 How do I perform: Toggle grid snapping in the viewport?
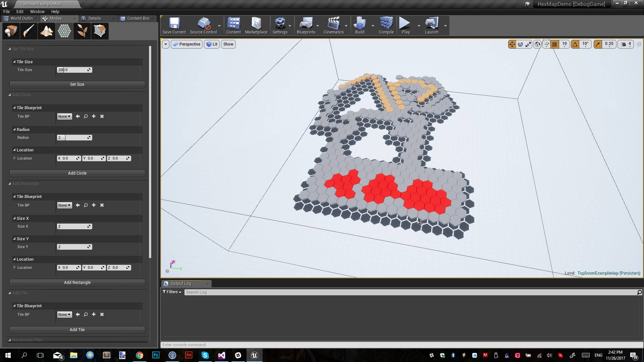click(554, 44)
